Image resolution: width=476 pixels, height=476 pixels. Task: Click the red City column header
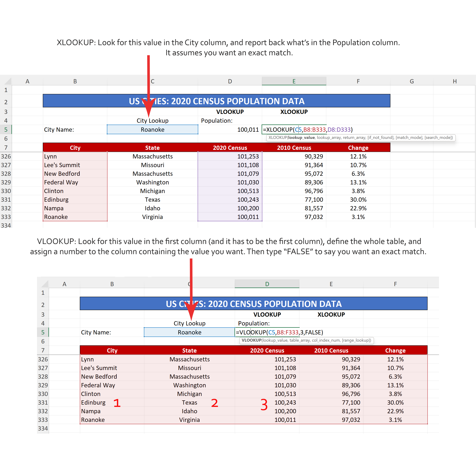[x=75, y=147]
